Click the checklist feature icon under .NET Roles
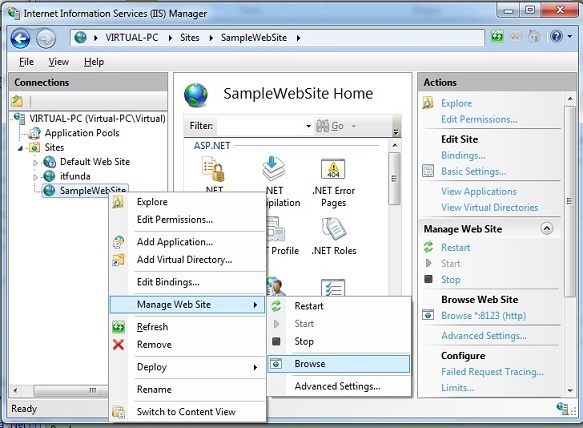Viewport: 583px width, 428px height. point(333,287)
